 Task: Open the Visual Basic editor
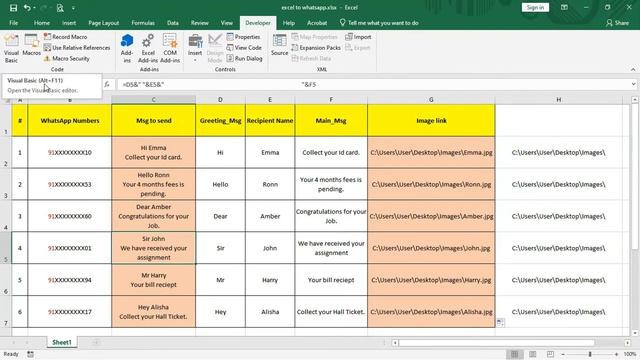click(11, 49)
